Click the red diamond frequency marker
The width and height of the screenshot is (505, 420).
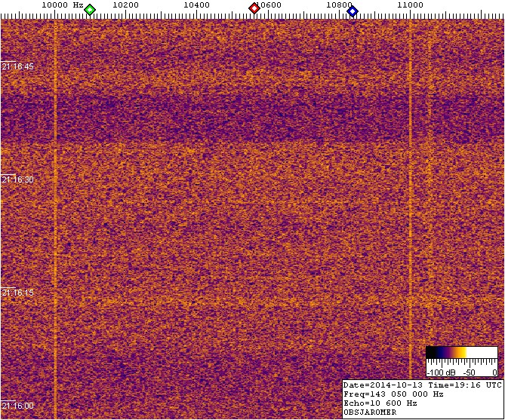click(x=254, y=9)
